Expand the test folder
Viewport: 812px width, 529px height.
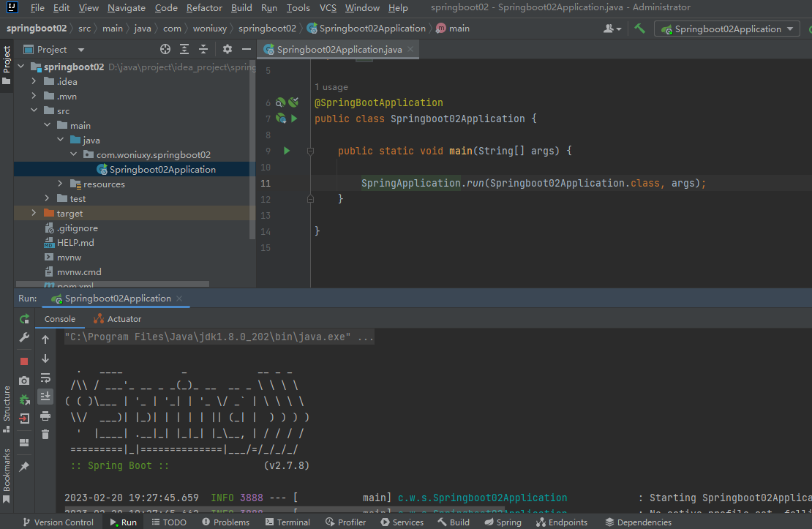coord(48,198)
